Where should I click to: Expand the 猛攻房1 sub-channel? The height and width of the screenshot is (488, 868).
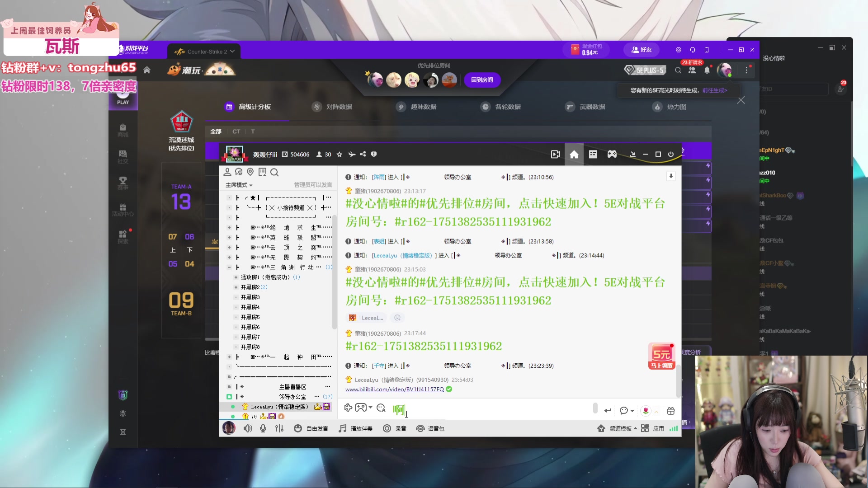click(236, 277)
